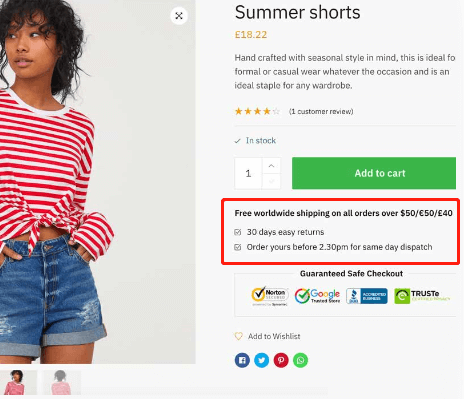
Task: Click the BBB Accredited Business badge
Action: point(367,296)
